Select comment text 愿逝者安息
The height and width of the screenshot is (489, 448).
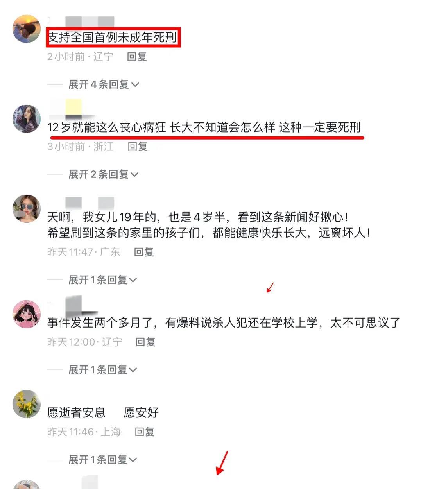coord(76,412)
